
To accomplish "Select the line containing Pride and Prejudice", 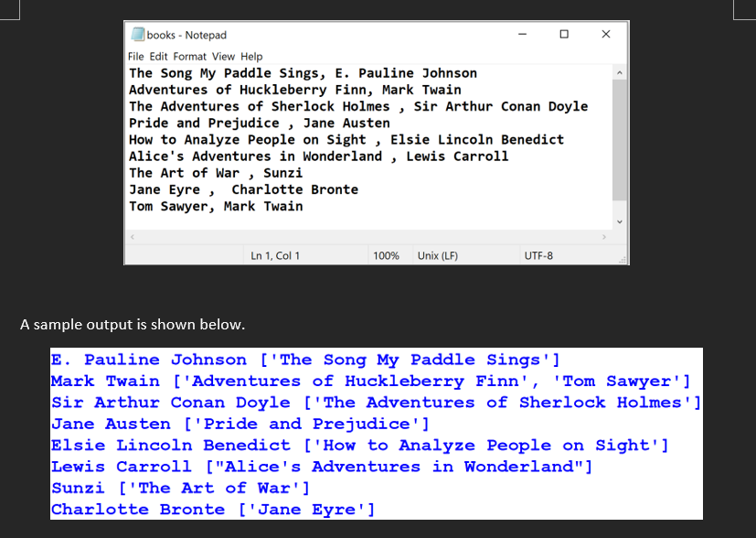I will pos(261,123).
